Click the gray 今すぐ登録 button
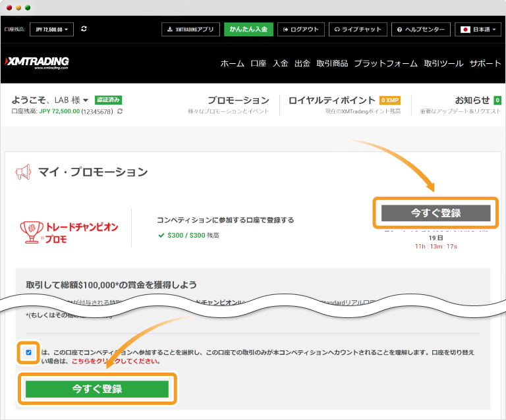The width and height of the screenshot is (506, 420). [x=436, y=213]
